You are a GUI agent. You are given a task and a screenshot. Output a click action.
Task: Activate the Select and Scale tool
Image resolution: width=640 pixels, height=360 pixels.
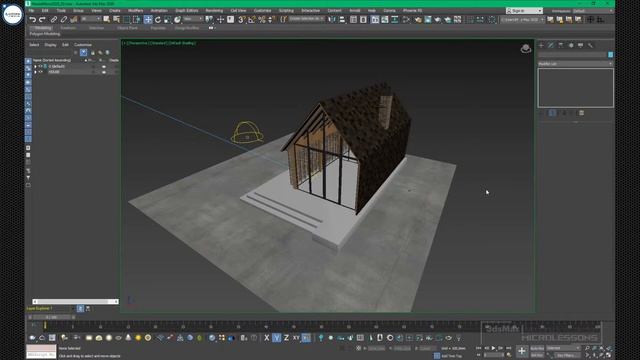coord(168,19)
